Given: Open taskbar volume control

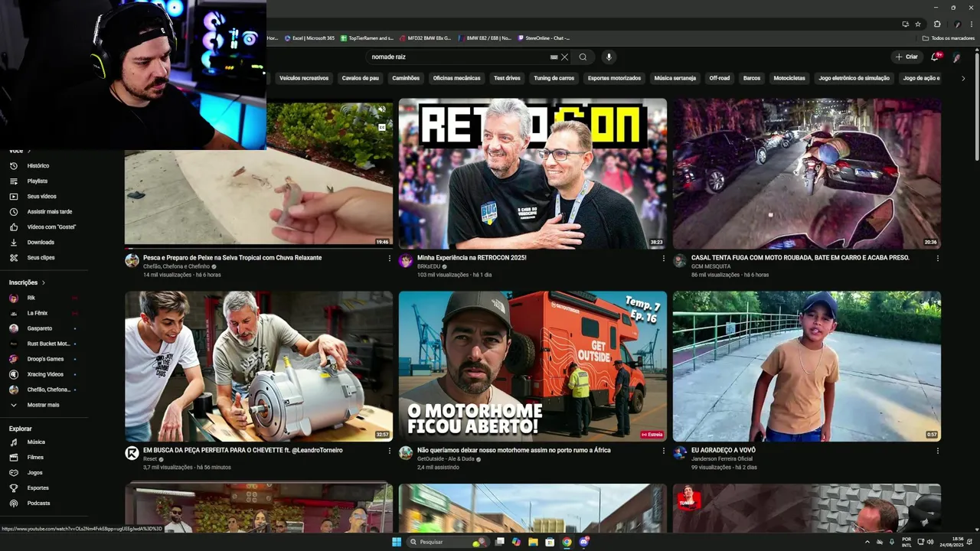Looking at the screenshot, I should click(930, 542).
